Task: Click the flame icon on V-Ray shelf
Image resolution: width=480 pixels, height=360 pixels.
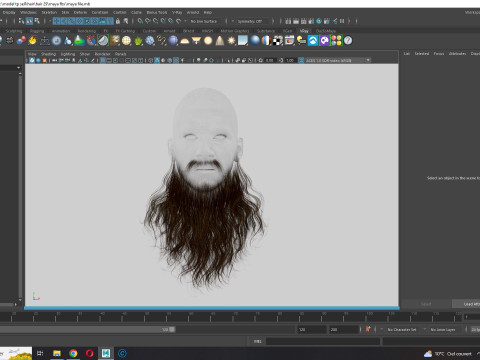Action: point(33,41)
